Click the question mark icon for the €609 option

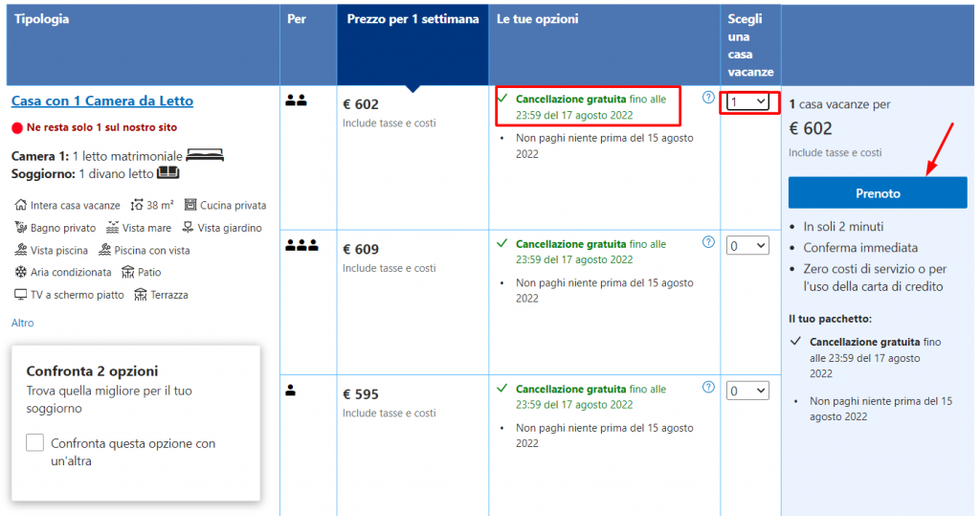coord(708,242)
